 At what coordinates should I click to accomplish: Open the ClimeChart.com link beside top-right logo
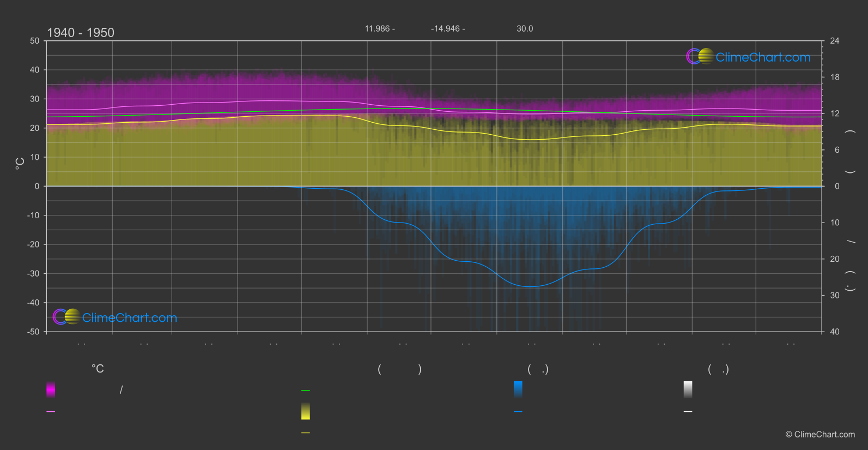[x=763, y=57]
